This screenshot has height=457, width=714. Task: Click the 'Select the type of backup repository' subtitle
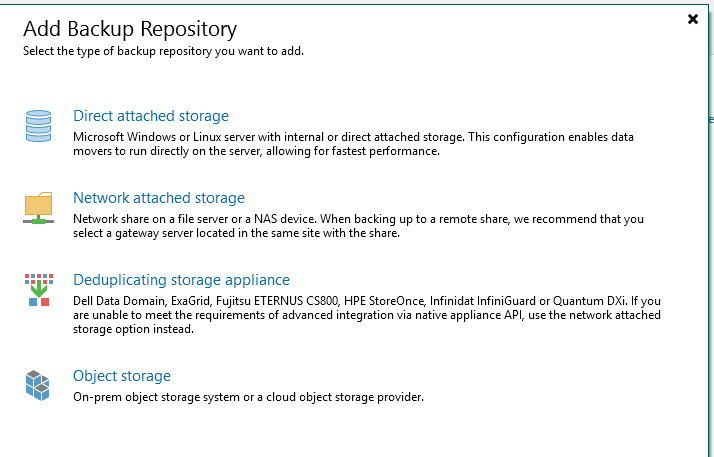click(163, 51)
